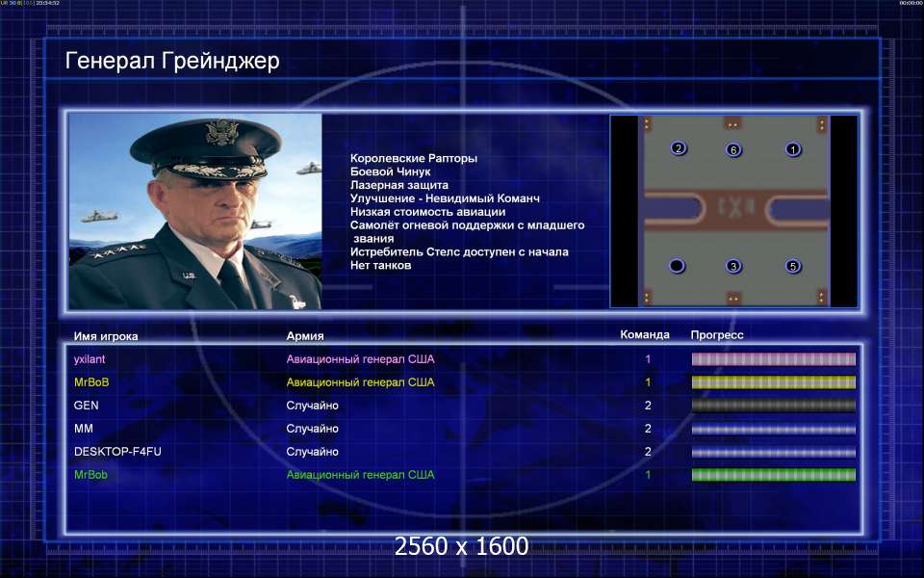Image resolution: width=924 pixels, height=578 pixels.
Task: Click 'Случайно' in the MM row
Action: [312, 429]
